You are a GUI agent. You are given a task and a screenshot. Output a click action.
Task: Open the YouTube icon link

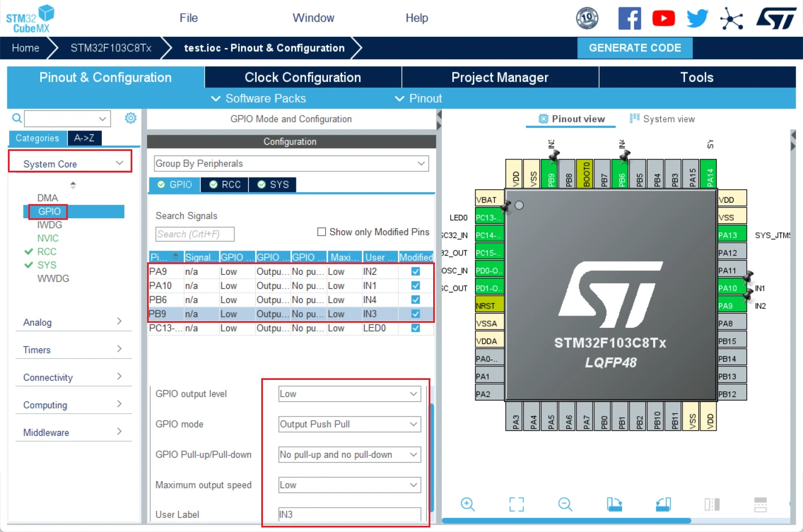[x=663, y=19]
